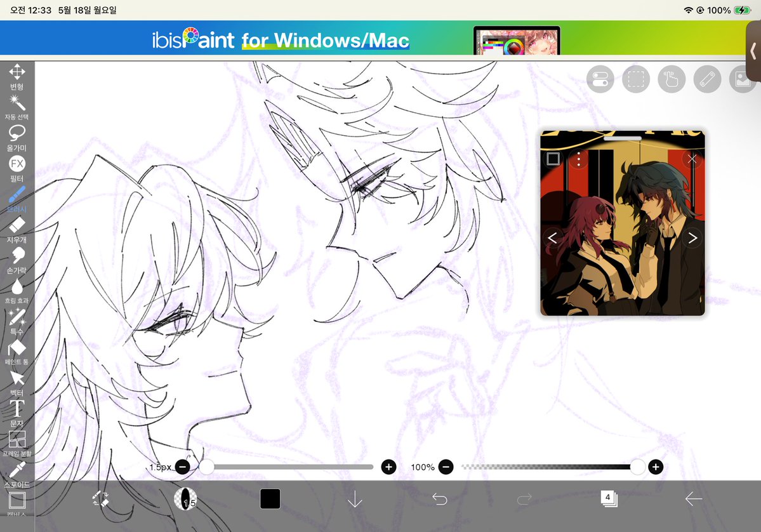Show next reference image
Viewport: 761px width, 532px height.
(692, 238)
